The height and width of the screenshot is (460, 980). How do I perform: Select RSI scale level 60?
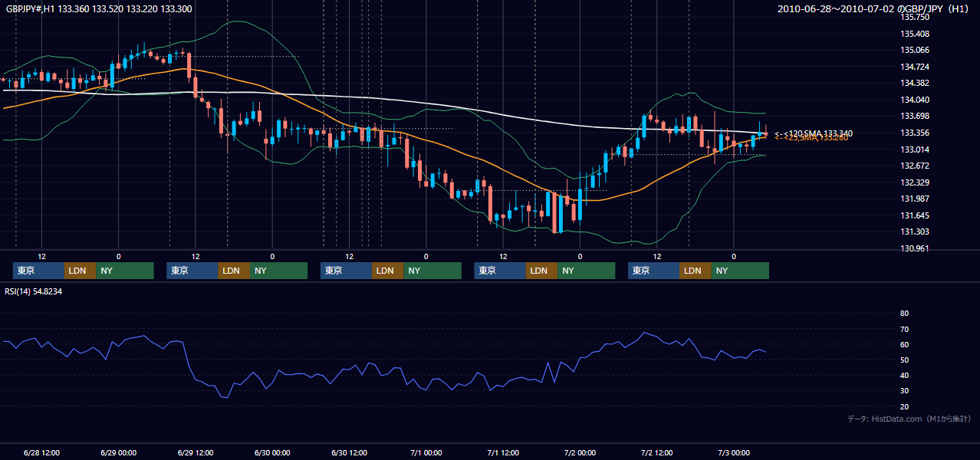tap(904, 344)
